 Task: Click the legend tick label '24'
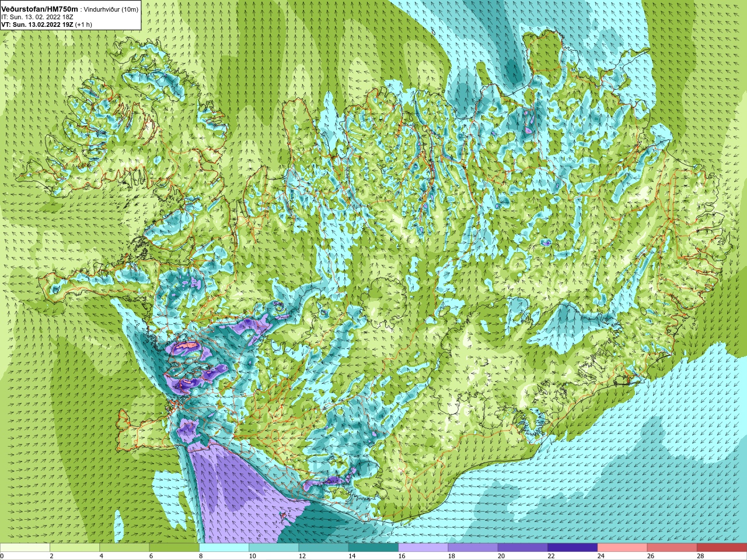point(601,556)
